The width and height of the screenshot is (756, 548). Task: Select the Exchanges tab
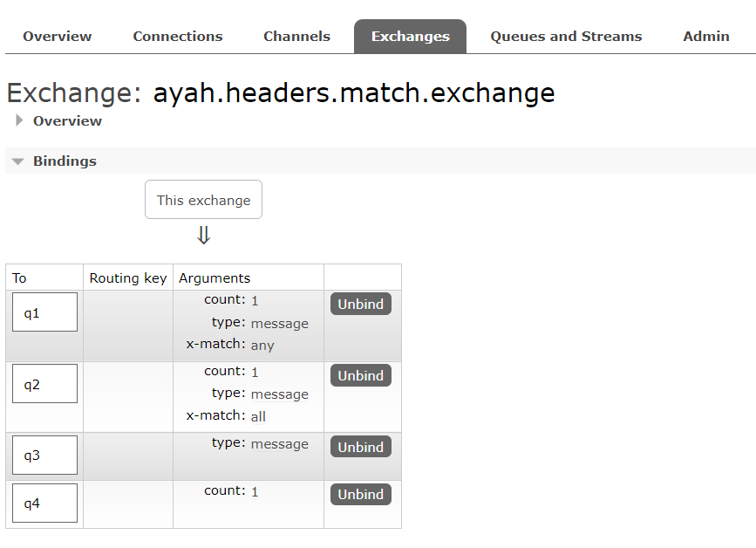(x=410, y=36)
